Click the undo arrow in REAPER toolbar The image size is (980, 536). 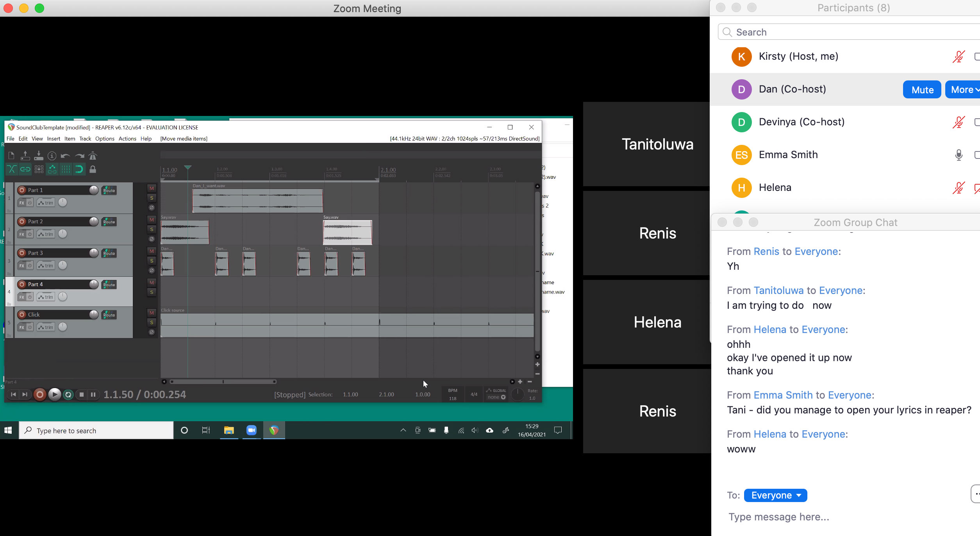point(65,156)
